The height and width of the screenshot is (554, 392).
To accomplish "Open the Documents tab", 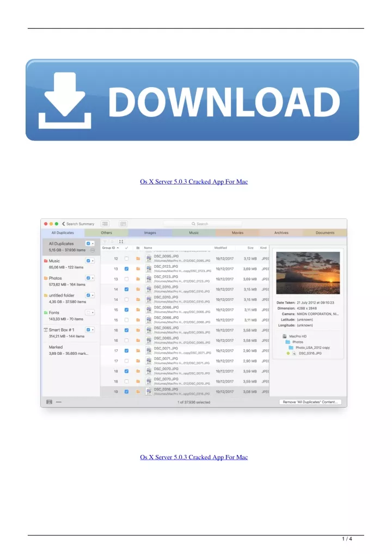I will click(x=325, y=233).
